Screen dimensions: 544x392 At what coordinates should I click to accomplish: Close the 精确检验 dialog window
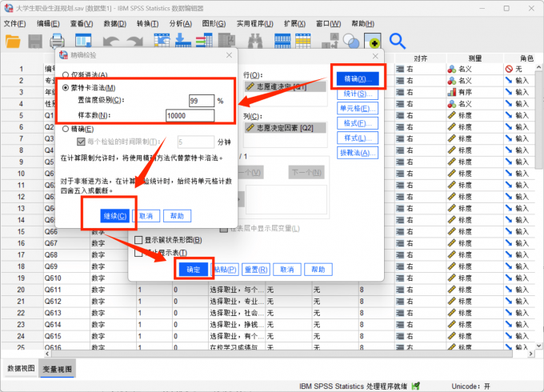(x=229, y=55)
